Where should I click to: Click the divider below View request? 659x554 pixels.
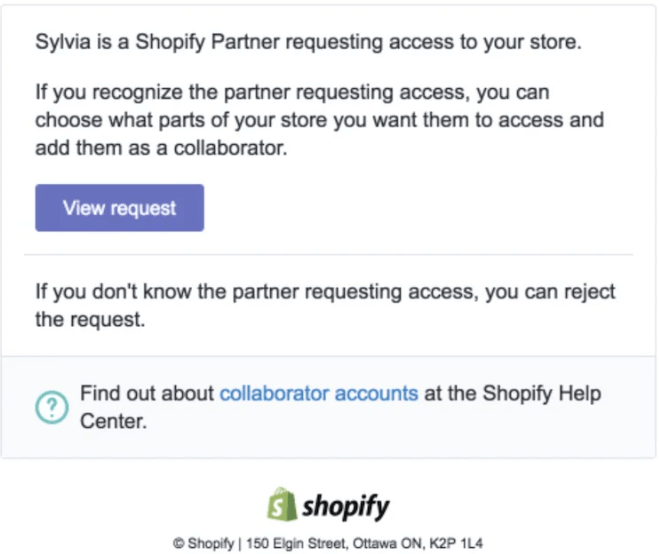point(329,254)
